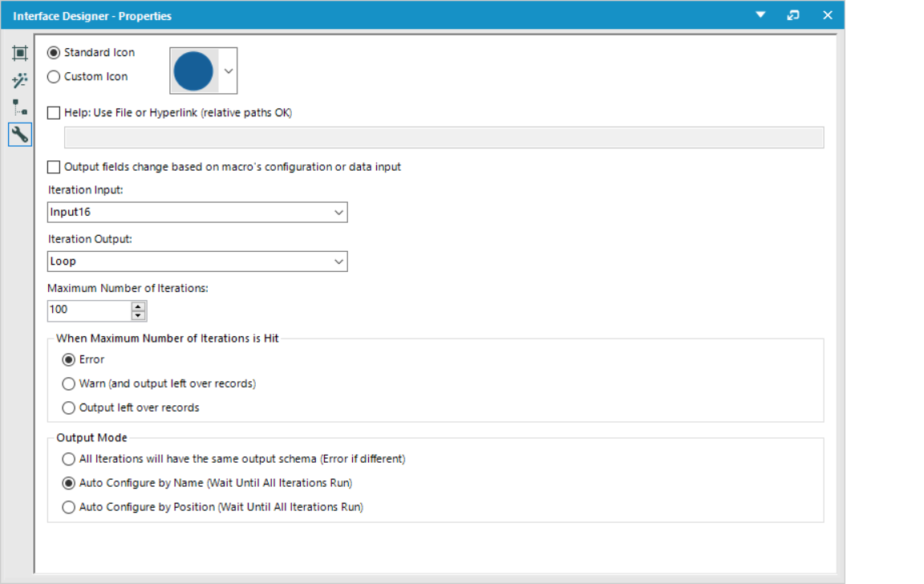Click the dock/float icon in the title bar
Screen dimensions: 924x584
[793, 14]
